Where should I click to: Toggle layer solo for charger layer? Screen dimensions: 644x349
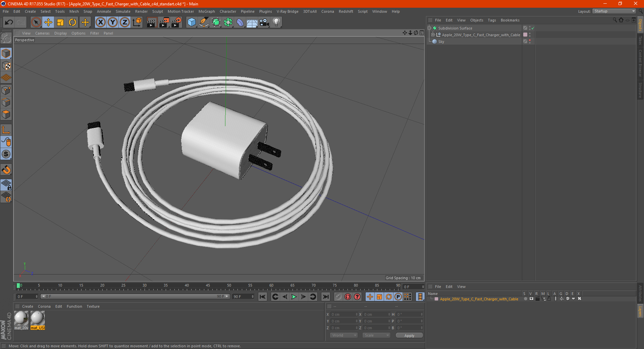[x=525, y=299]
